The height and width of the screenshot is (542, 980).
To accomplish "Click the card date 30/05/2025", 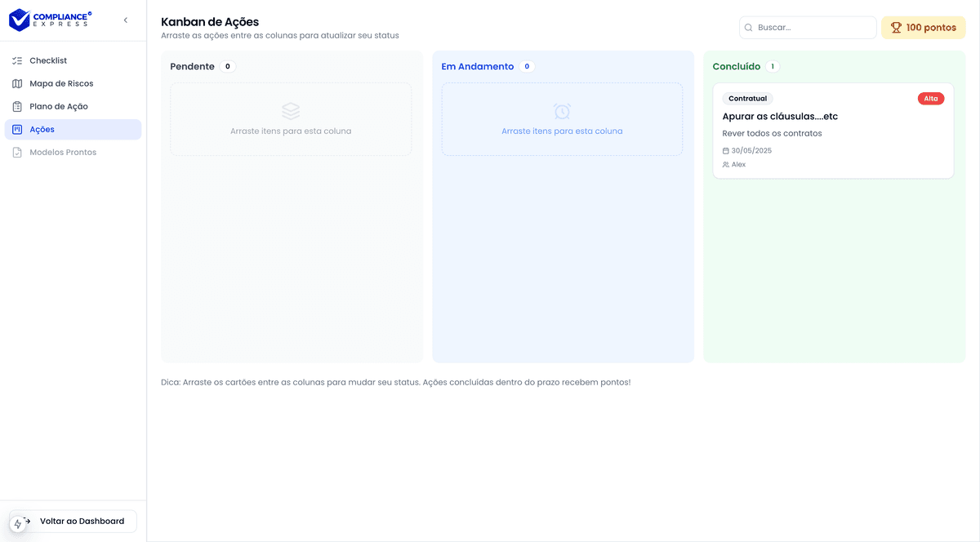I will 751,151.
